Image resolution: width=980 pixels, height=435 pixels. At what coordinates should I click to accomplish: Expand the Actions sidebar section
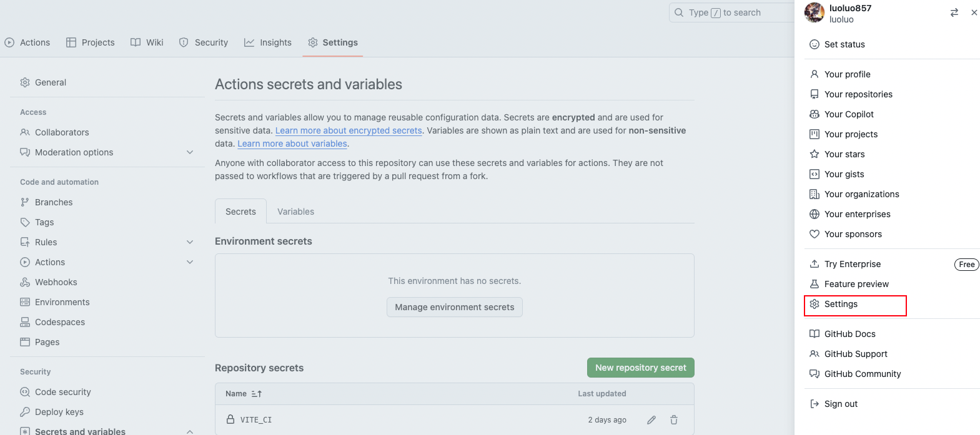(x=190, y=262)
